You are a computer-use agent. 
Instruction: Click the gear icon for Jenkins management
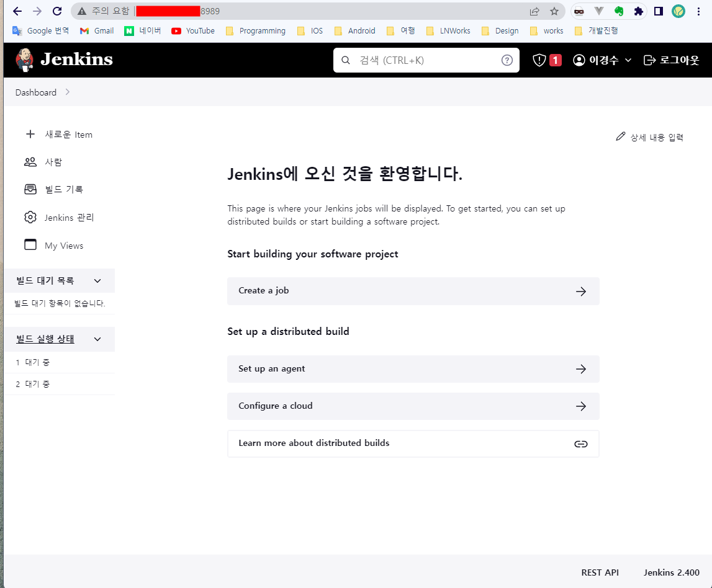(30, 217)
